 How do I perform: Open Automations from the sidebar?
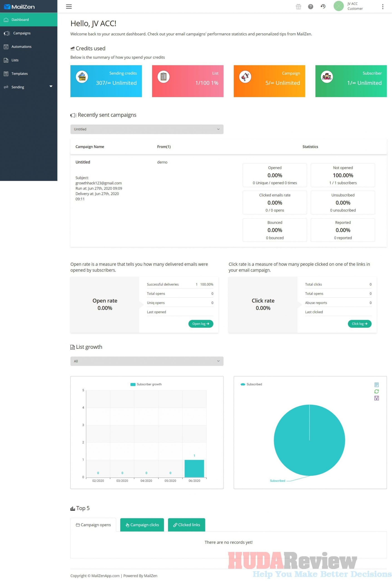(x=22, y=47)
